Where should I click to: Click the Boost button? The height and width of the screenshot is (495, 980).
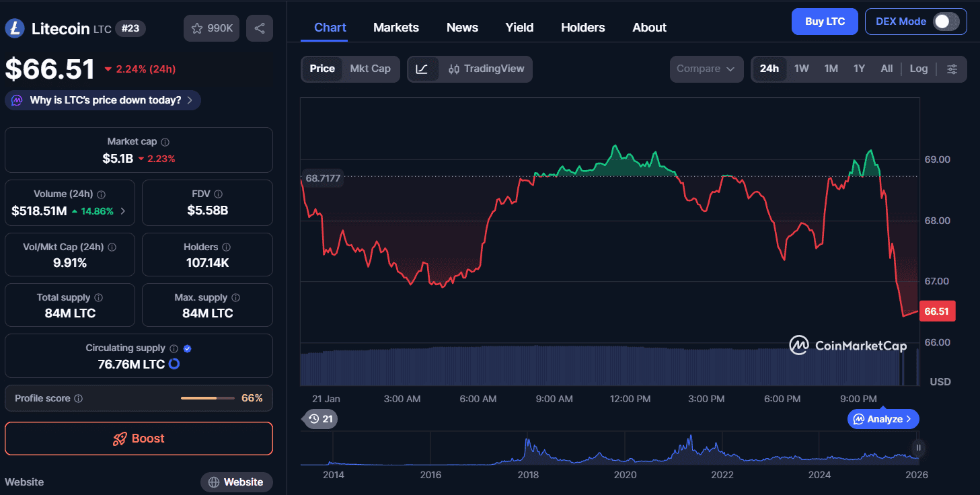(139, 439)
